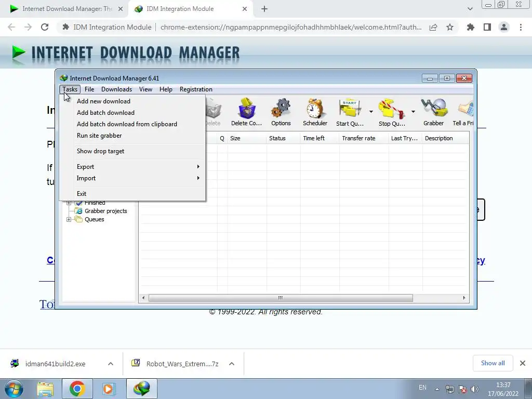
Task: Click left arrow of horizontal scrollbar
Action: [143, 298]
